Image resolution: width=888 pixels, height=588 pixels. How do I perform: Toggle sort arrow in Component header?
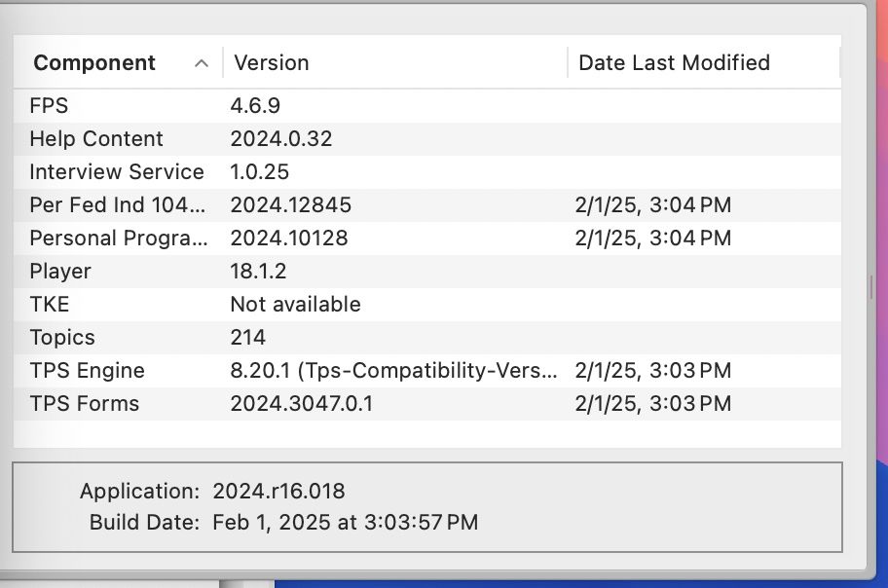pos(202,63)
